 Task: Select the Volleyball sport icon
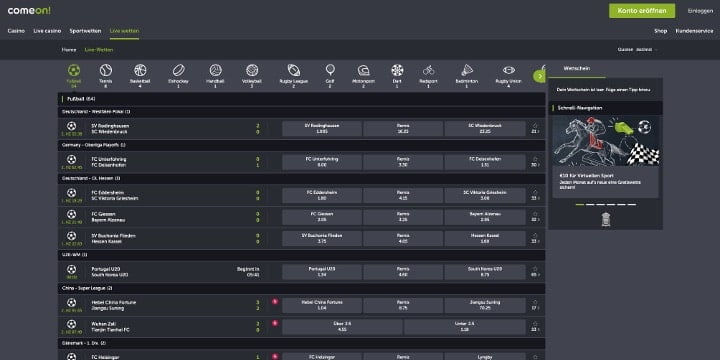pos(252,70)
